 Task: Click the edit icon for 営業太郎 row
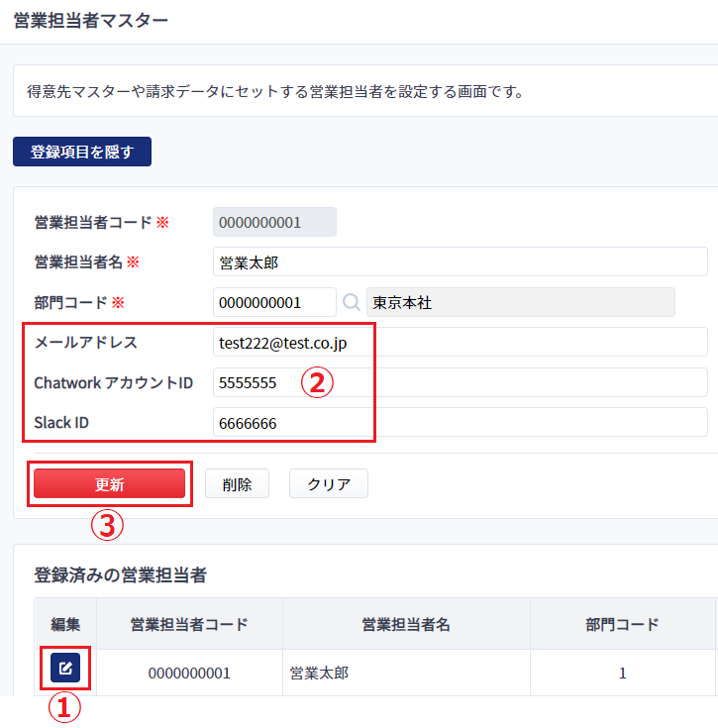click(x=65, y=668)
